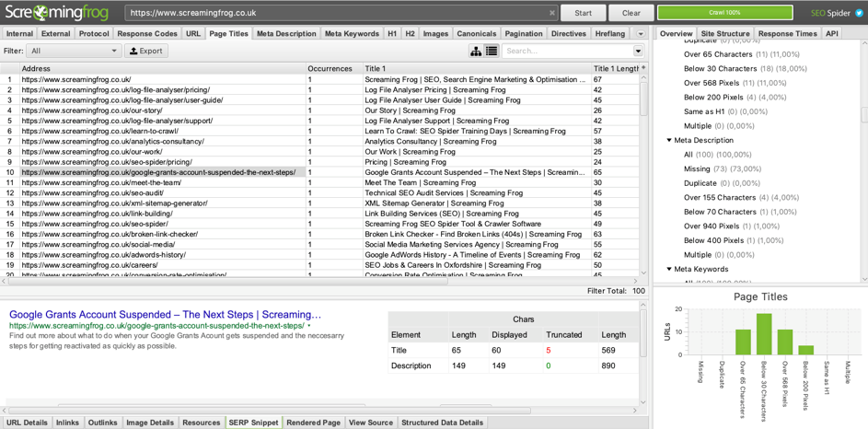The height and width of the screenshot is (429, 868).
Task: Open the H1 tab
Action: [392, 34]
